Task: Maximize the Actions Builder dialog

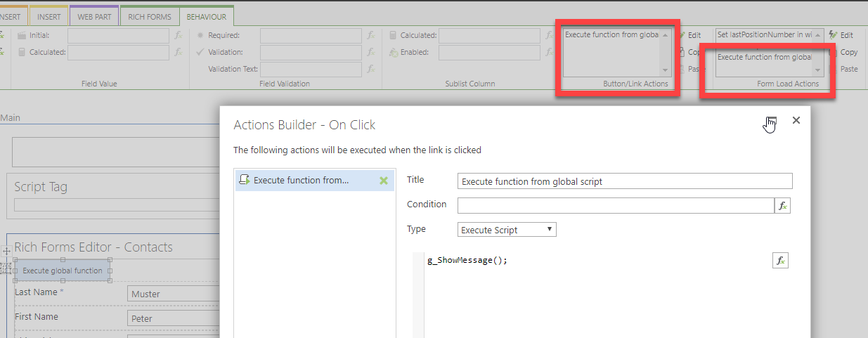Action: click(x=771, y=121)
